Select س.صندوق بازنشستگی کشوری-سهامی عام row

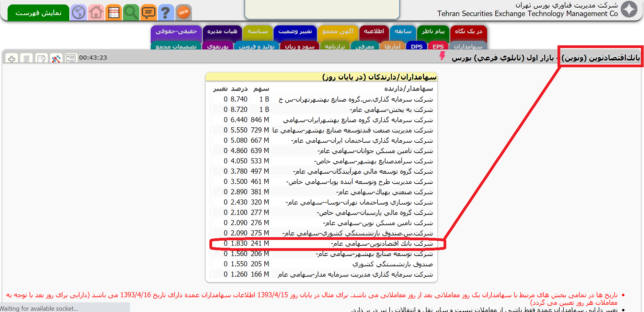pyautogui.click(x=321, y=233)
